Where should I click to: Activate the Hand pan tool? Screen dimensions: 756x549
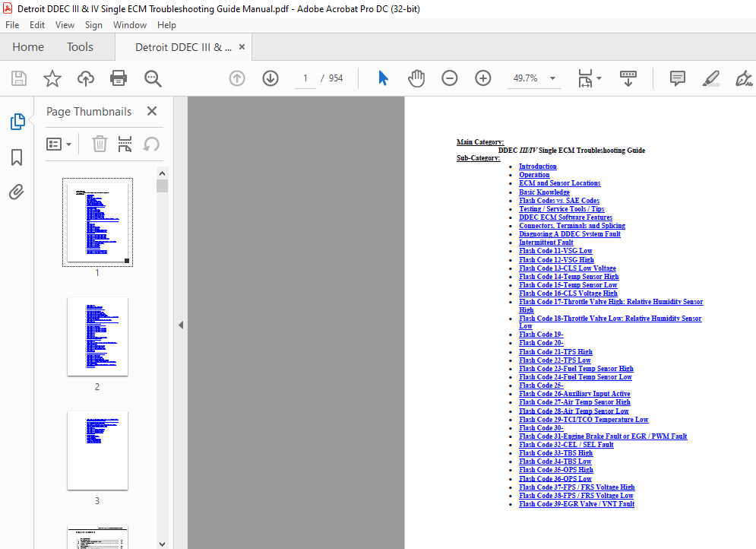coord(416,78)
